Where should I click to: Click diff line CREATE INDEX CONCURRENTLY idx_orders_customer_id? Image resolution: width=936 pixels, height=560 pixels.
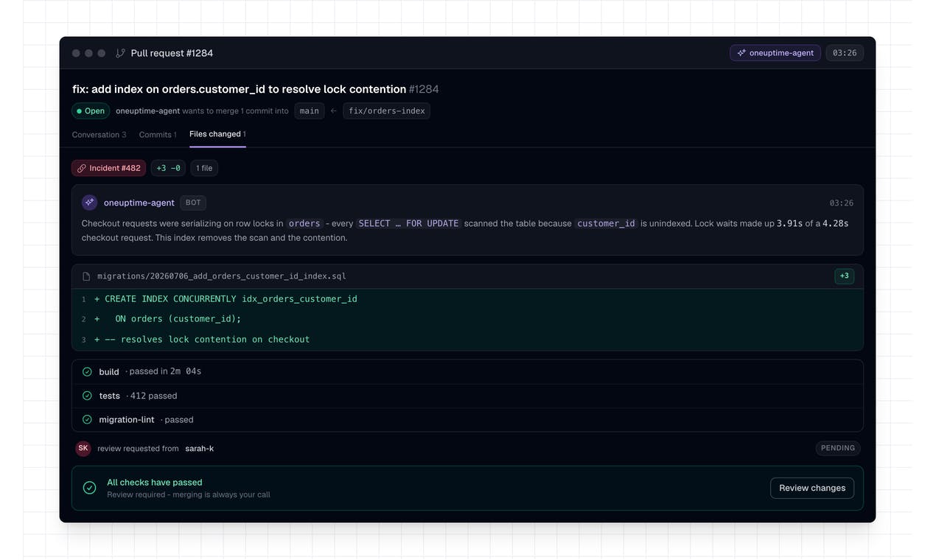point(467,299)
